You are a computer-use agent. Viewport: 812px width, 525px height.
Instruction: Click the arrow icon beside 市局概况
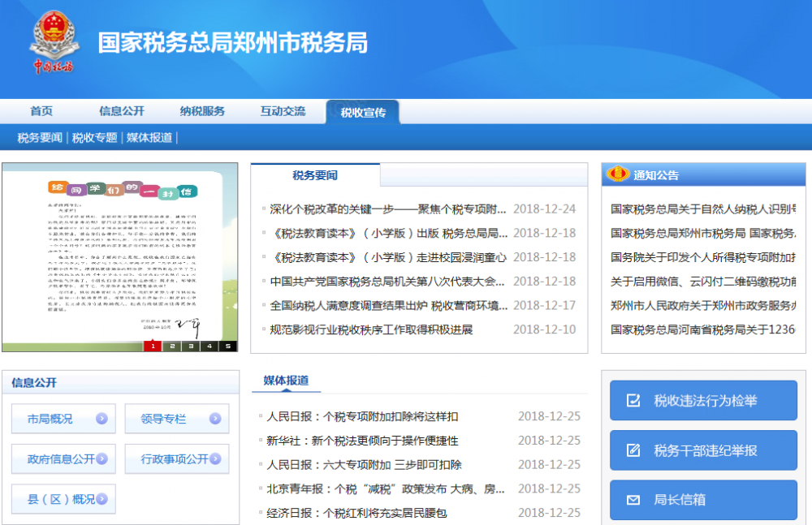(x=101, y=419)
